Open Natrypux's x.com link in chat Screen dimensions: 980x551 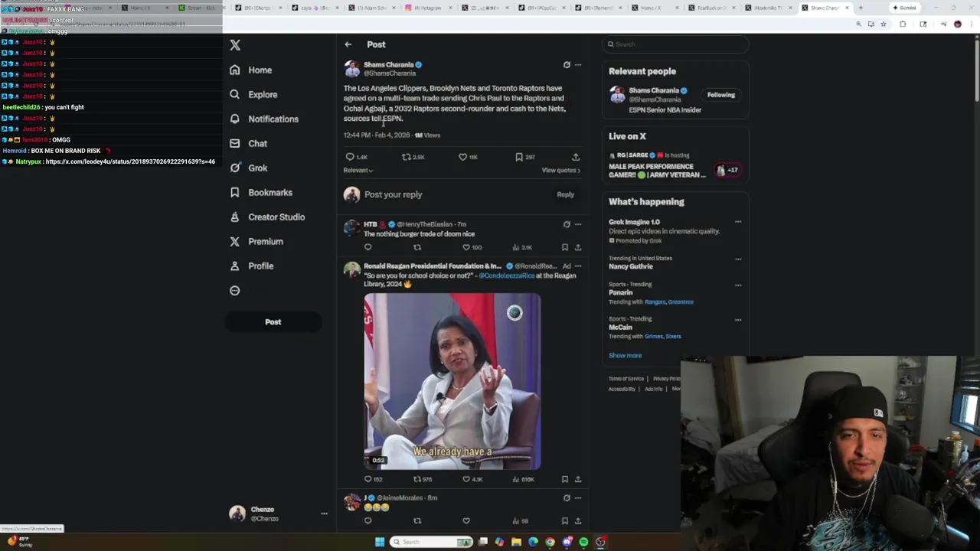[130, 161]
